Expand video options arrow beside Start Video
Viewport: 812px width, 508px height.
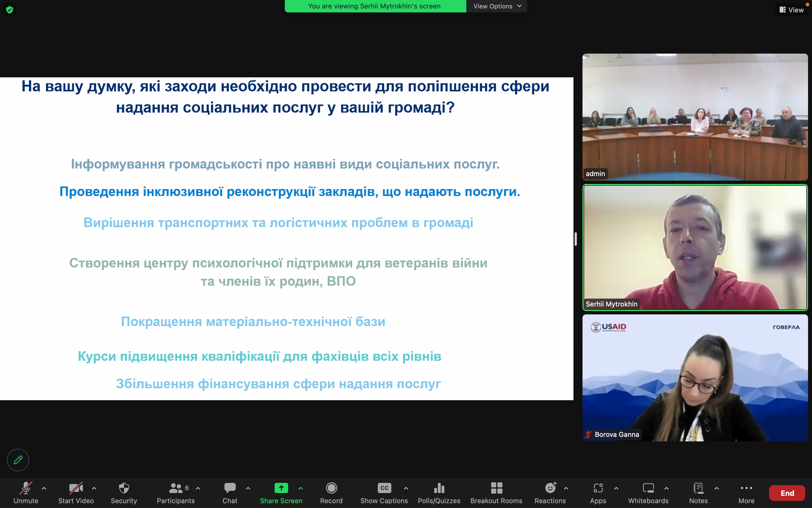click(94, 488)
